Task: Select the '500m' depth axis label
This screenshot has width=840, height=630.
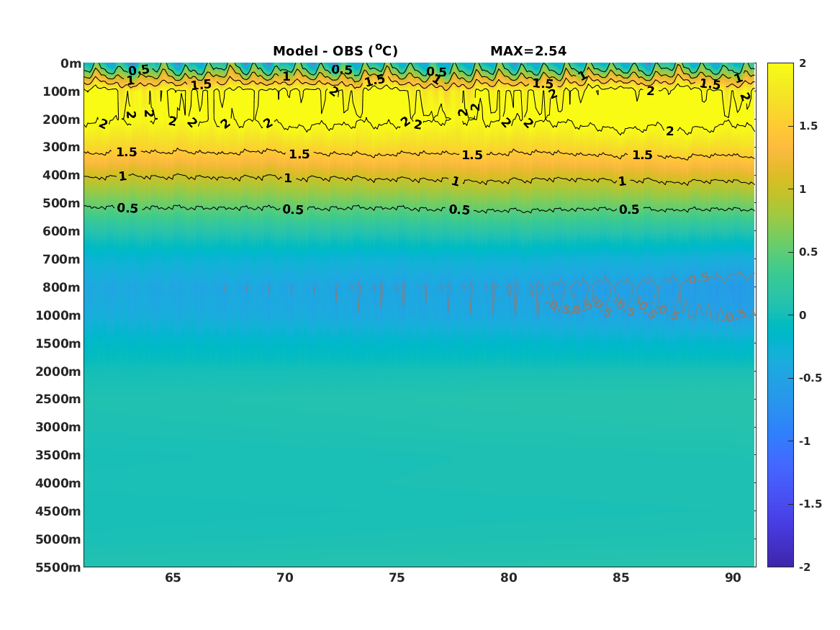Action: [62, 204]
